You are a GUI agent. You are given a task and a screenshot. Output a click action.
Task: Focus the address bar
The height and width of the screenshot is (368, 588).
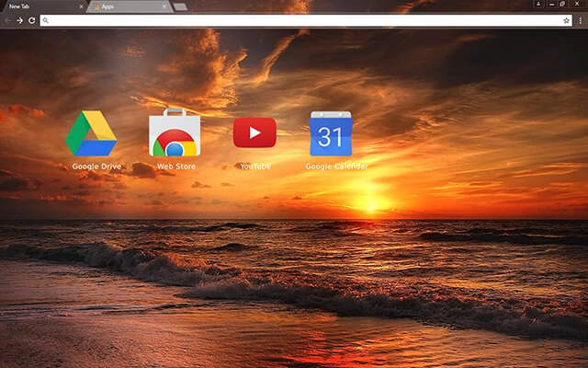pyautogui.click(x=306, y=20)
